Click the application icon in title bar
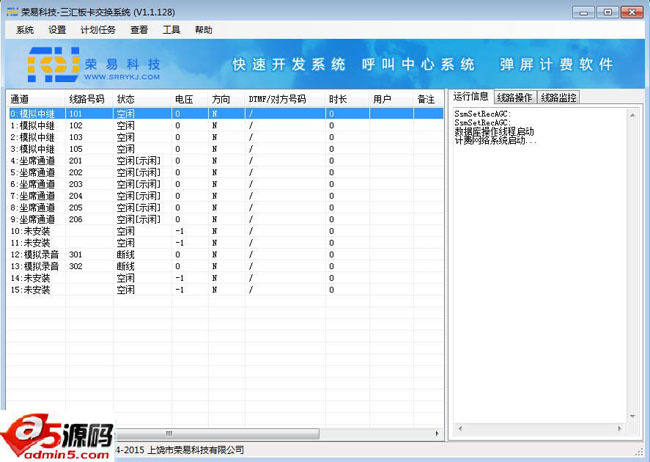Screen dimensions: 650x462 (x=12, y=12)
